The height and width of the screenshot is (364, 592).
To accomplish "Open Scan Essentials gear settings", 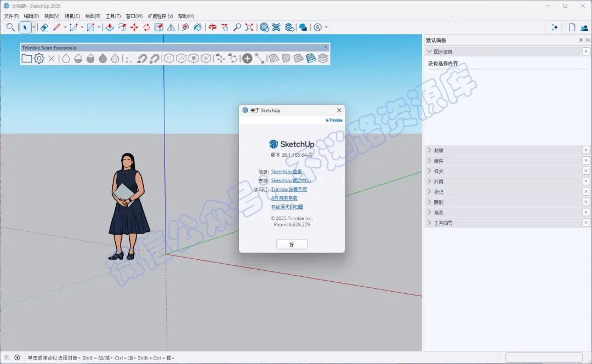I will click(x=39, y=58).
